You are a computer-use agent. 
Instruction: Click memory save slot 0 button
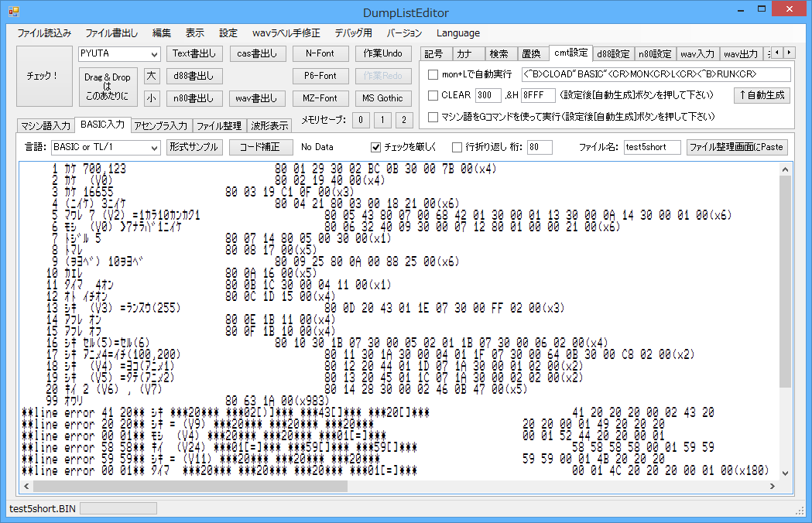point(361,120)
